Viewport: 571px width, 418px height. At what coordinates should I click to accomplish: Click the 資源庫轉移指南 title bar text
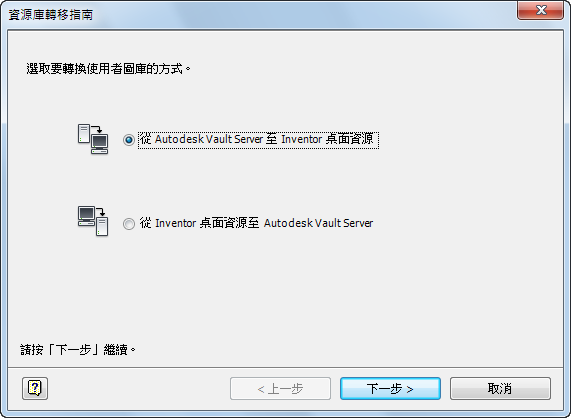click(x=51, y=15)
